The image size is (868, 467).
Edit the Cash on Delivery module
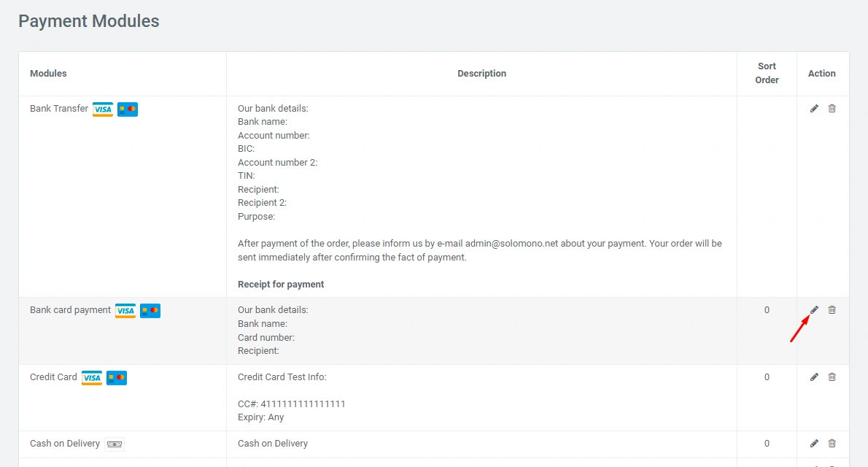click(x=814, y=444)
